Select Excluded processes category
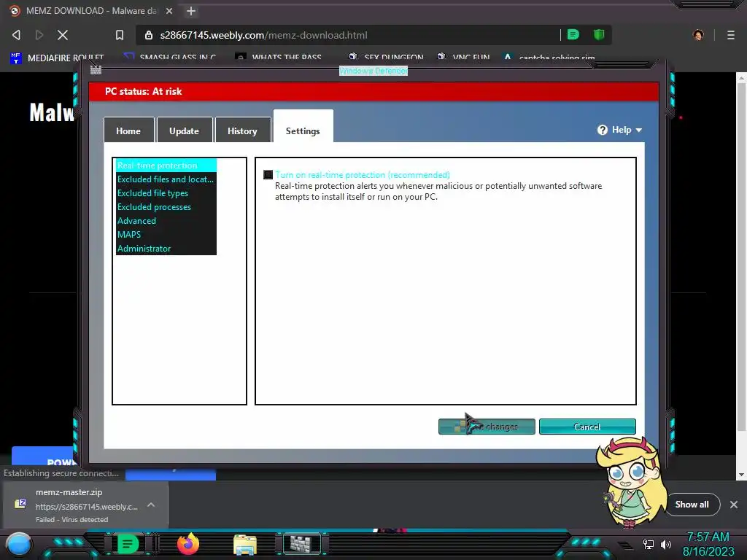This screenshot has width=747, height=560. pos(166,206)
